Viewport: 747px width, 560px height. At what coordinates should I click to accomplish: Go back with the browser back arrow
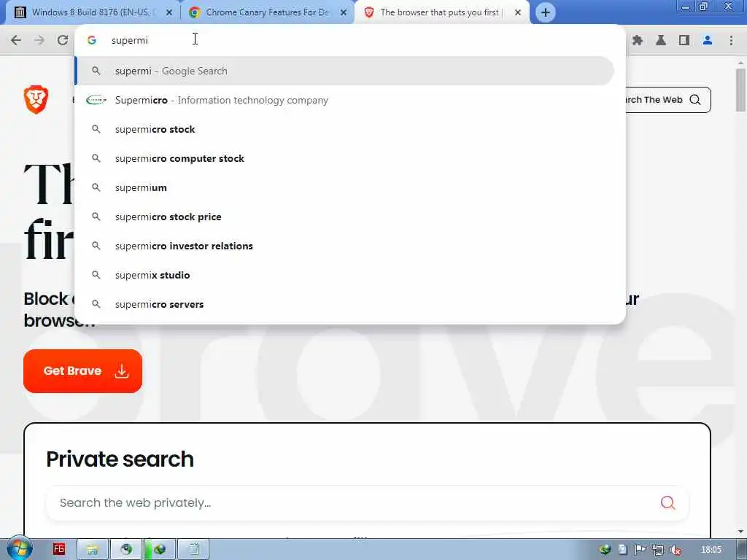coord(16,40)
